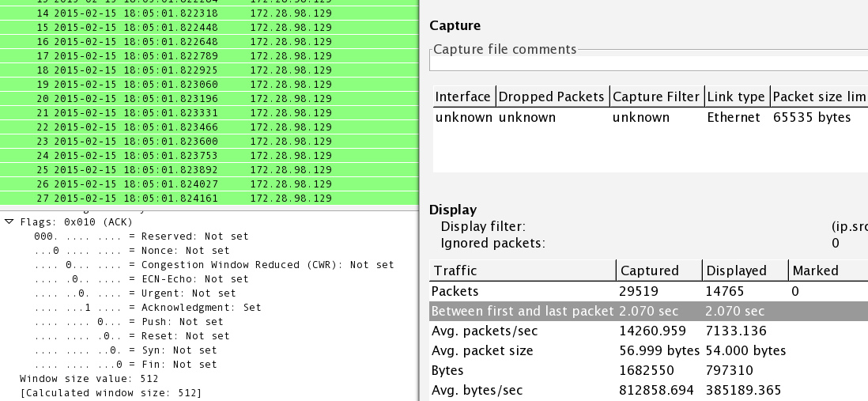This screenshot has width=868, height=401.
Task: Select the Push: Not set line
Action: (x=128, y=322)
